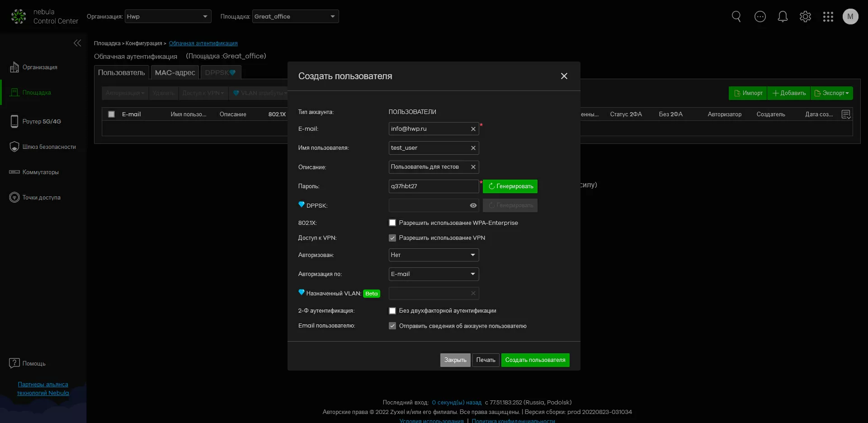Screen dimensions: 868x423
Task: Clear the E-mail field with X icon
Action: (473, 129)
